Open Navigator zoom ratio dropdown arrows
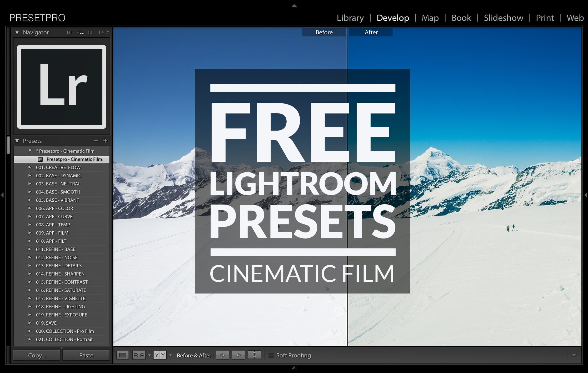Image resolution: width=588 pixels, height=373 pixels. point(108,32)
